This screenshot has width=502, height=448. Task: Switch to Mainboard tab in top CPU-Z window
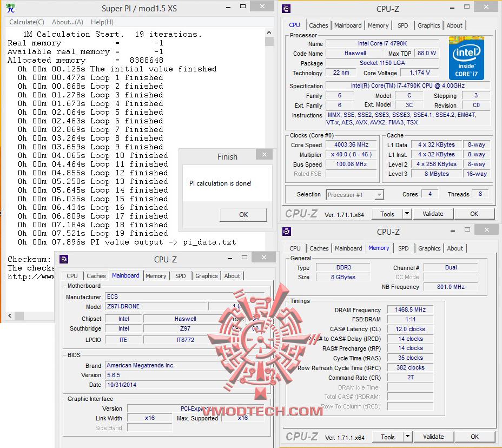(348, 25)
